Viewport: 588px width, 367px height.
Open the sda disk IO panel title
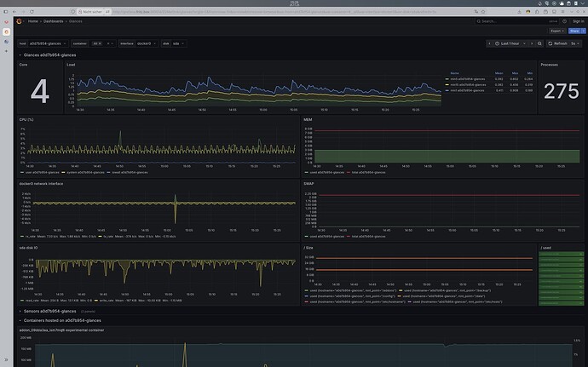pyautogui.click(x=28, y=248)
